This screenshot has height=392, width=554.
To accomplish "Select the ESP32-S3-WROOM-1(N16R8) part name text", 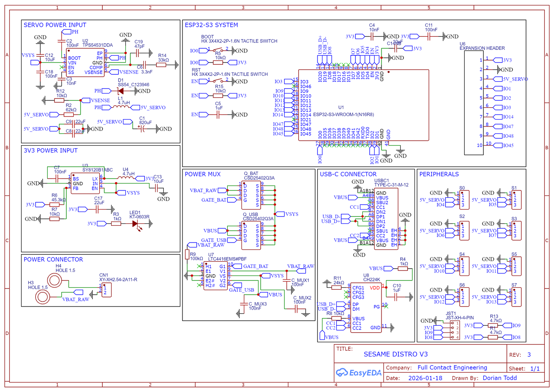I will (x=344, y=115).
